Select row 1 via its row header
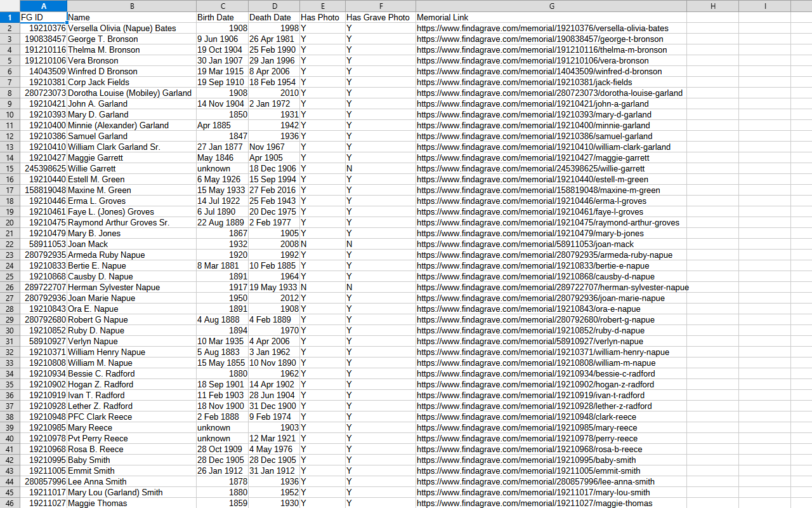The width and height of the screenshot is (812, 508). click(x=10, y=17)
